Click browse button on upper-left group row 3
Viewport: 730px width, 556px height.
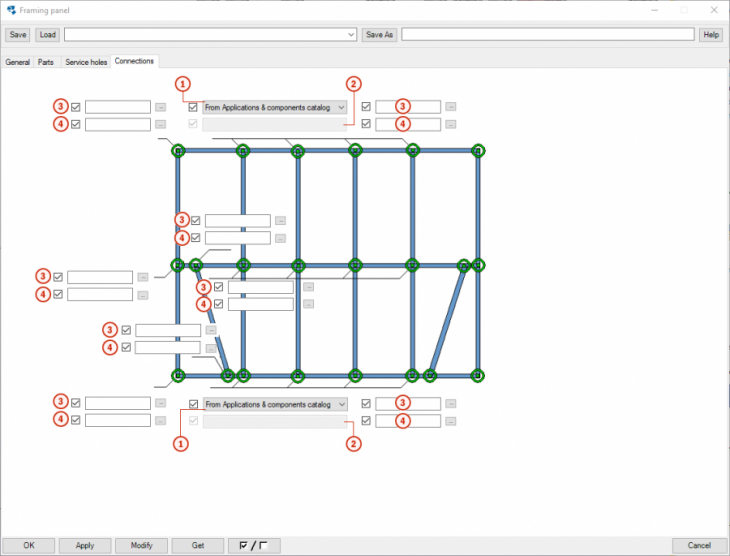[160, 107]
